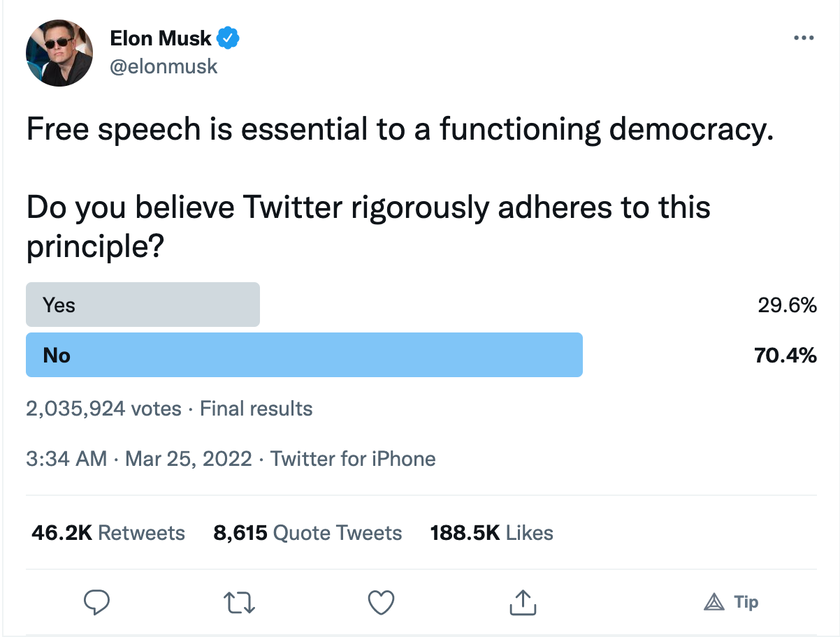The height and width of the screenshot is (637, 840).
Task: Open the profile avatar photo
Action: (59, 52)
